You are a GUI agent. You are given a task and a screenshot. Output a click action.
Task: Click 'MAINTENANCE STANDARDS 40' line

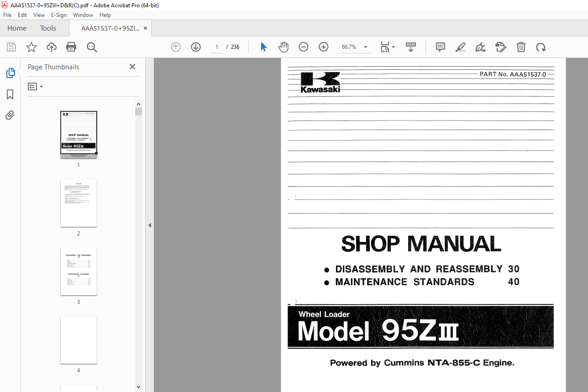click(x=422, y=282)
